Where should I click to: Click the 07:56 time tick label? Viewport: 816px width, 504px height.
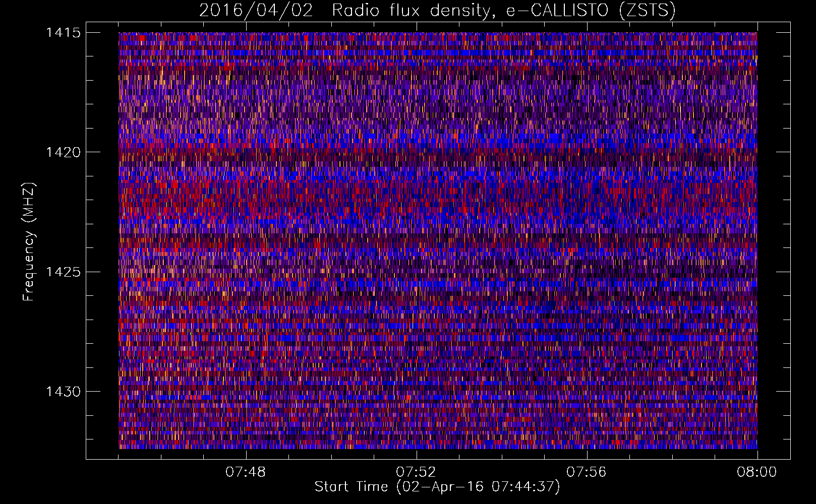point(587,472)
